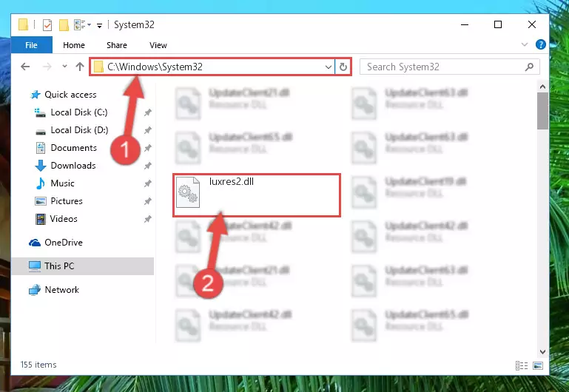Click the pin icon beside Documents
Viewport: 569px width, 392px height.
pyautogui.click(x=147, y=148)
